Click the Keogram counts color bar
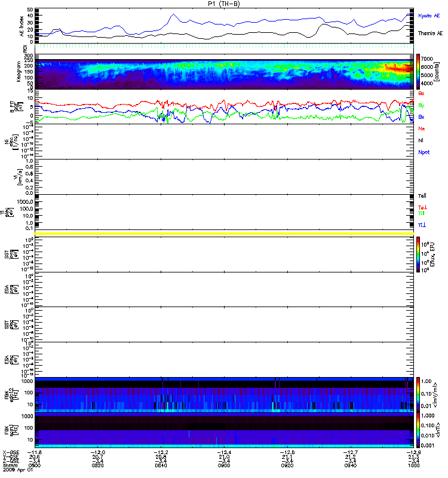Viewport: 448px width, 478px height. coord(418,71)
